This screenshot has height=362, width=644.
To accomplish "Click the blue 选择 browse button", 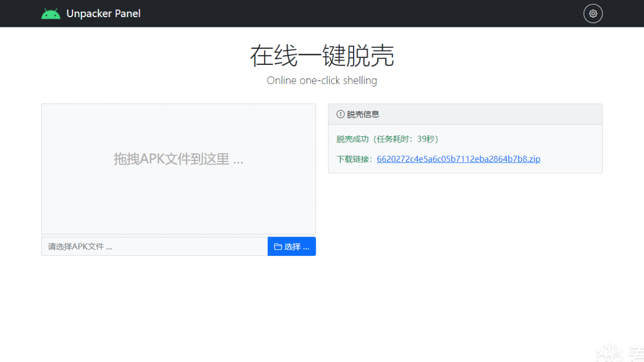I will [x=292, y=247].
